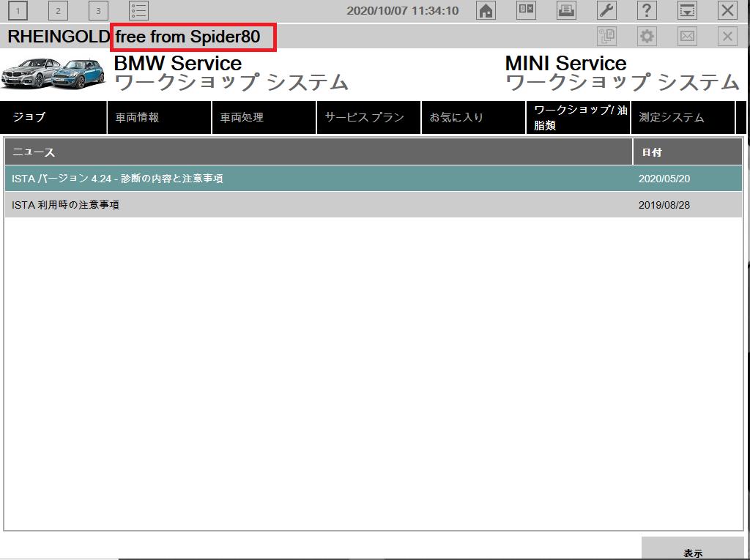Open the side-by-side compare windows icon

click(526, 10)
